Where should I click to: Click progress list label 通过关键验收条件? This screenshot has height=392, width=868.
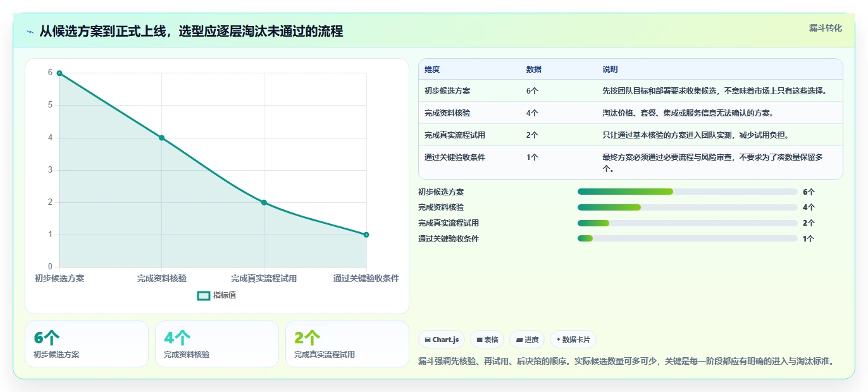pyautogui.click(x=449, y=239)
